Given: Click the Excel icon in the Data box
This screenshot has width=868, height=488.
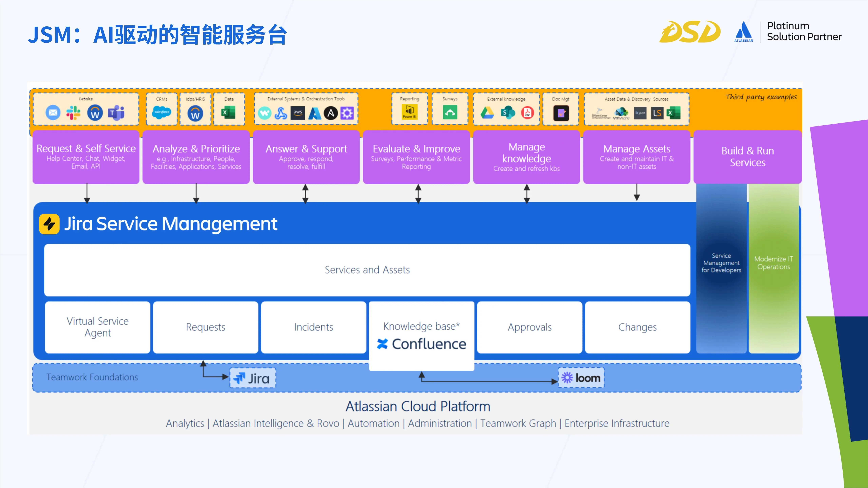Looking at the screenshot, I should 228,113.
